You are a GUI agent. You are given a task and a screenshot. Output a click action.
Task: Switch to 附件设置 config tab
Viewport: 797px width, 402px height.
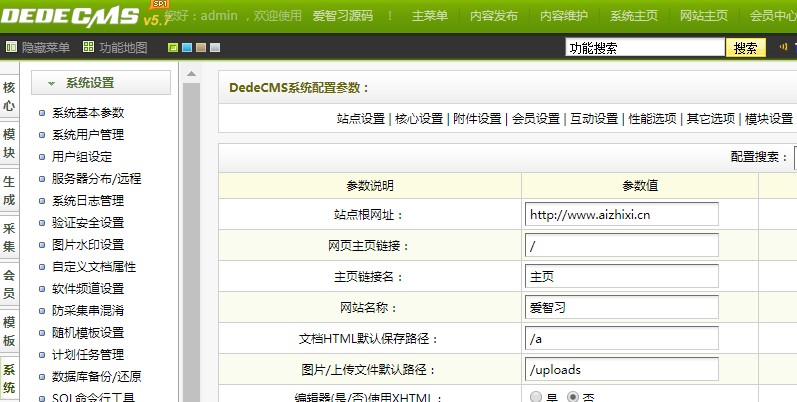pos(477,119)
